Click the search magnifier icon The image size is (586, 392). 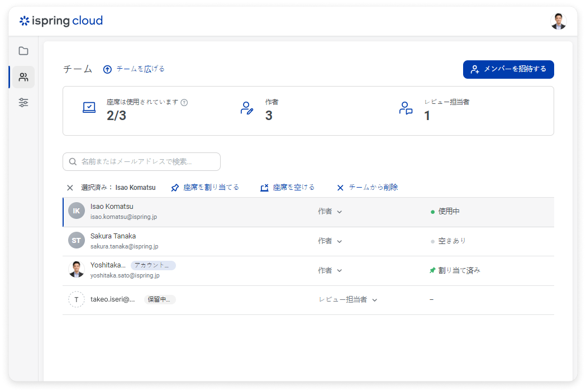tap(73, 162)
